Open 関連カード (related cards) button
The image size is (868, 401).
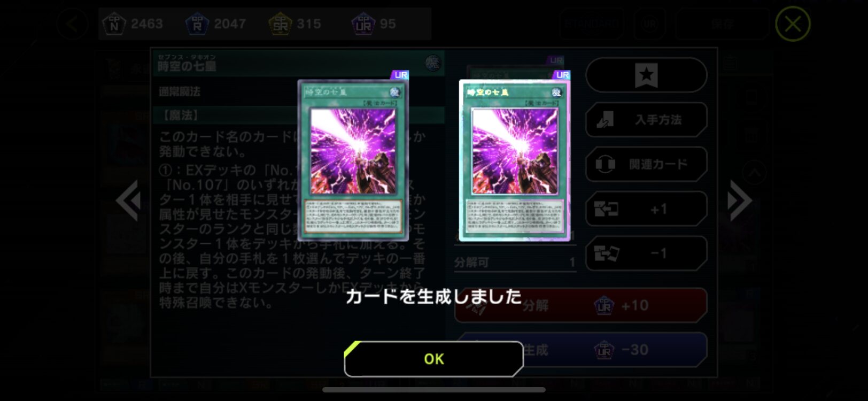646,164
